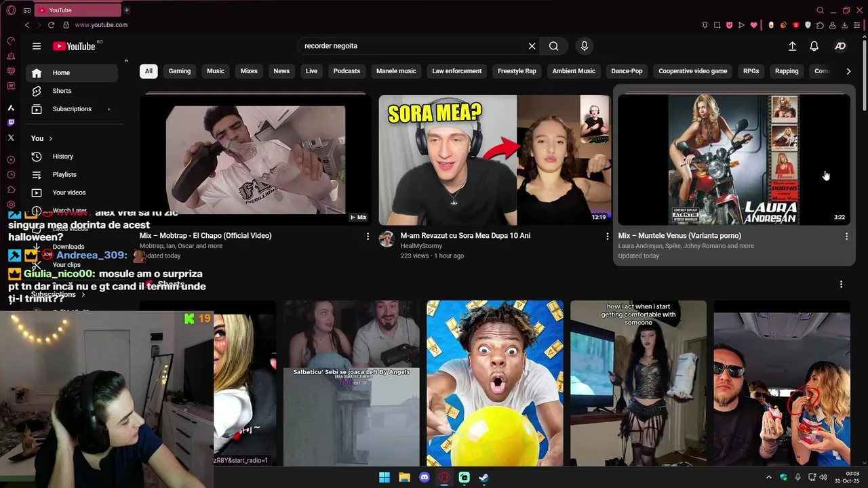This screenshot has height=488, width=868.
Task: Open options for the Sora Mea video
Action: [x=607, y=236]
